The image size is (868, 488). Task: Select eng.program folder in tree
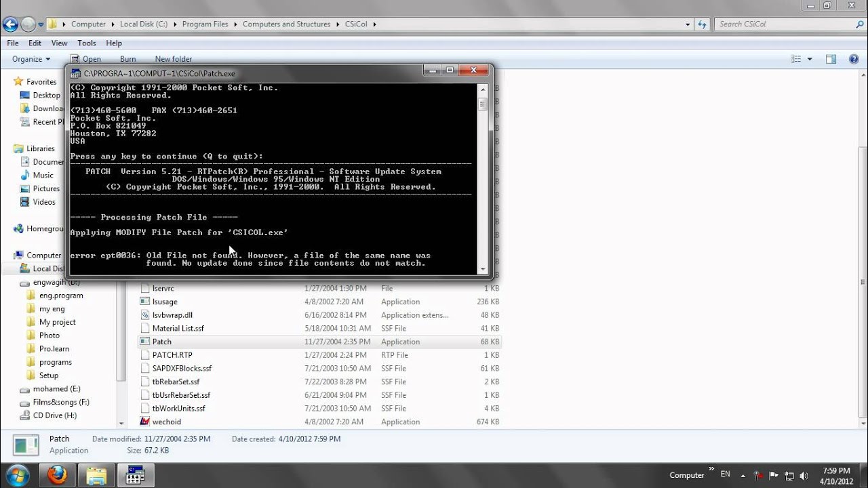[x=61, y=296]
